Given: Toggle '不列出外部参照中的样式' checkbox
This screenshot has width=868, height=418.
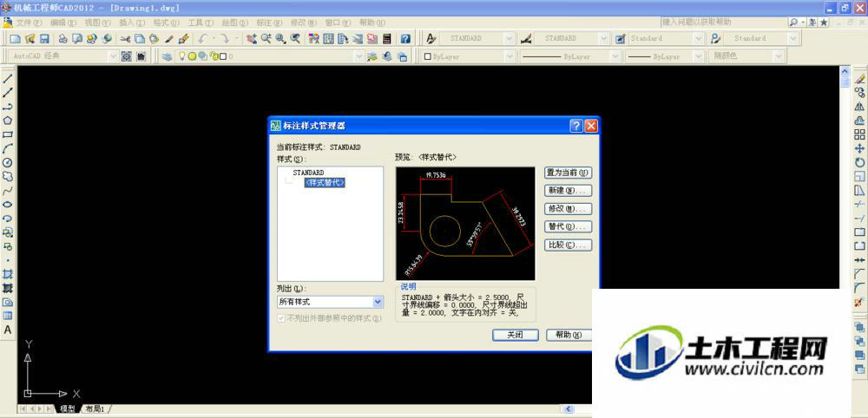Looking at the screenshot, I should [x=281, y=318].
